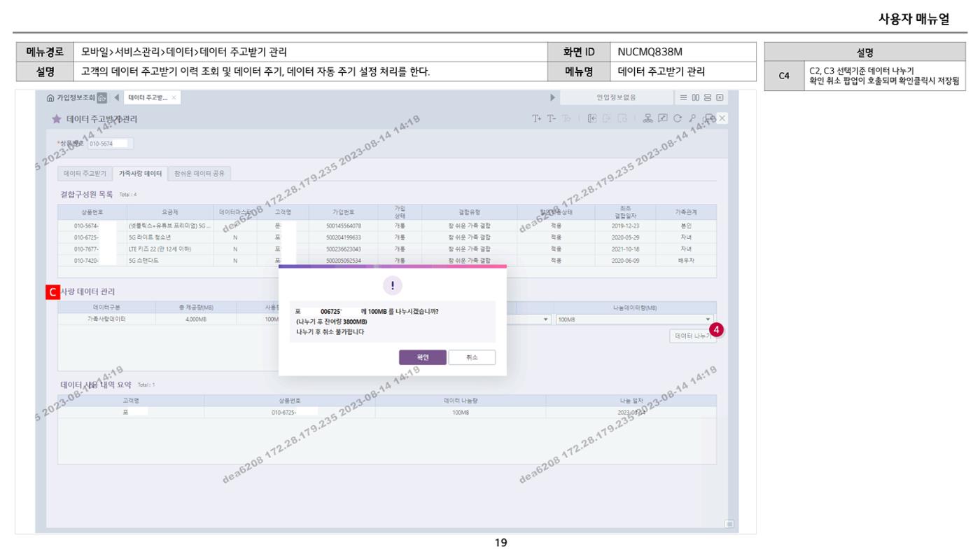
Task: Close the screen with the toolbar X
Action: pyautogui.click(x=722, y=118)
